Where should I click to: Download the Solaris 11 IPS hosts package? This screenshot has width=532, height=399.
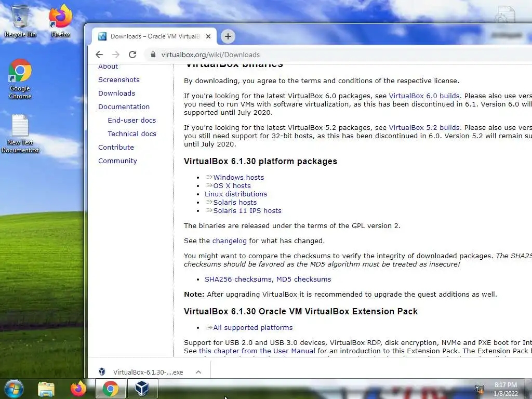[x=247, y=211]
